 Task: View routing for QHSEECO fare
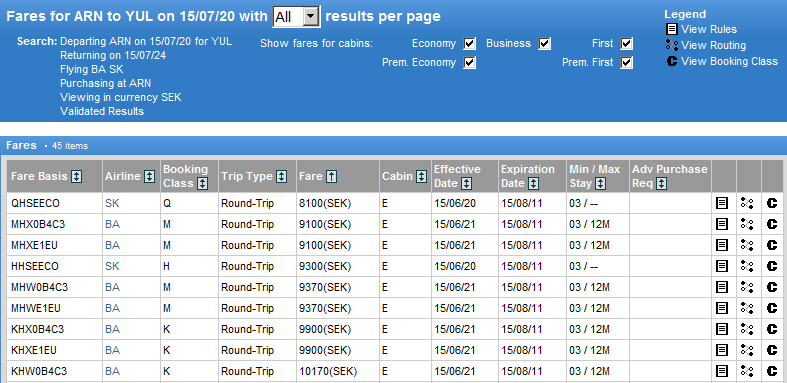747,203
